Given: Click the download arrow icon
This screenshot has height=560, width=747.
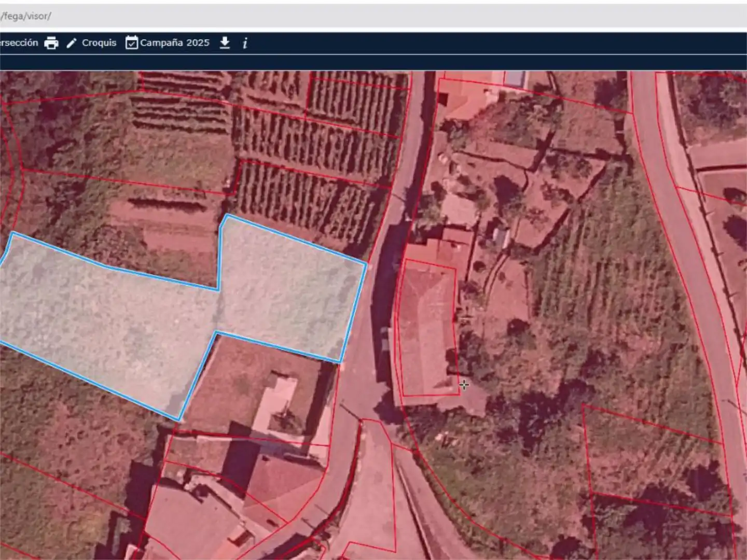Looking at the screenshot, I should (225, 43).
